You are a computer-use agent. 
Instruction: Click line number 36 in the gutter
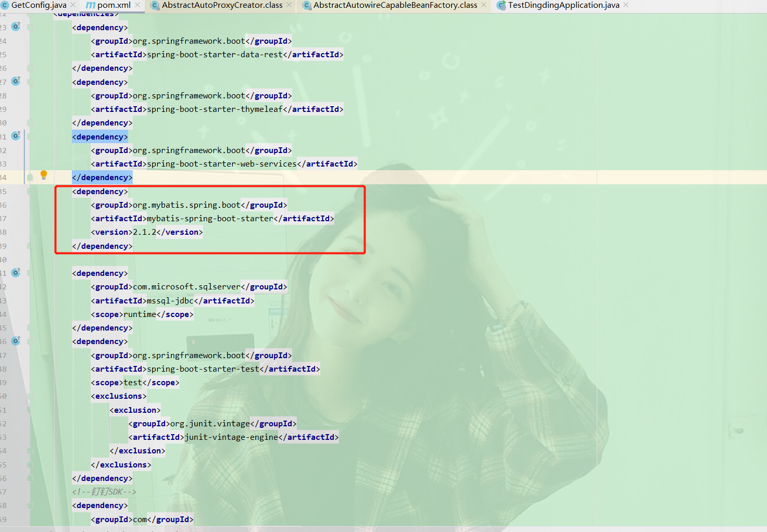coord(4,205)
